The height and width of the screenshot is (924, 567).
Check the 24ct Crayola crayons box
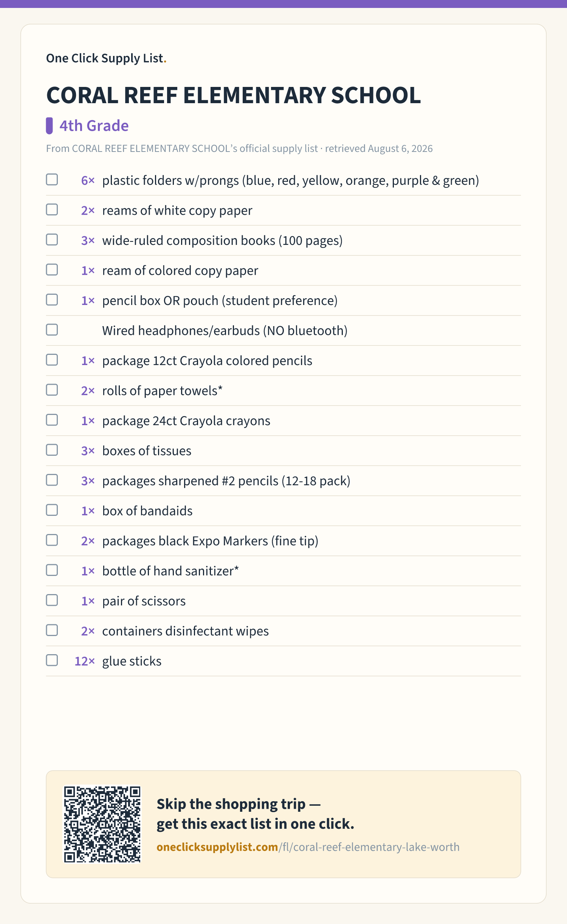(52, 420)
